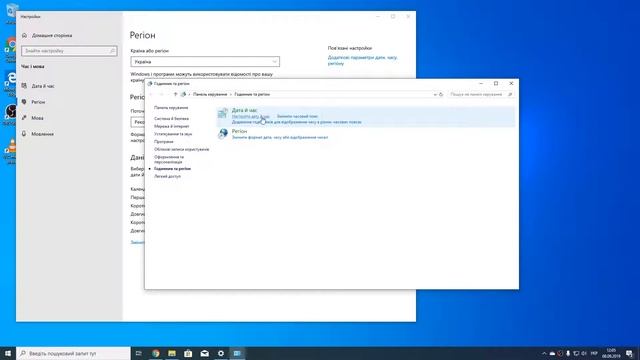Image resolution: width=640 pixels, height=360 pixels.
Task: Maximize the Control Panel window
Action: tap(496, 83)
